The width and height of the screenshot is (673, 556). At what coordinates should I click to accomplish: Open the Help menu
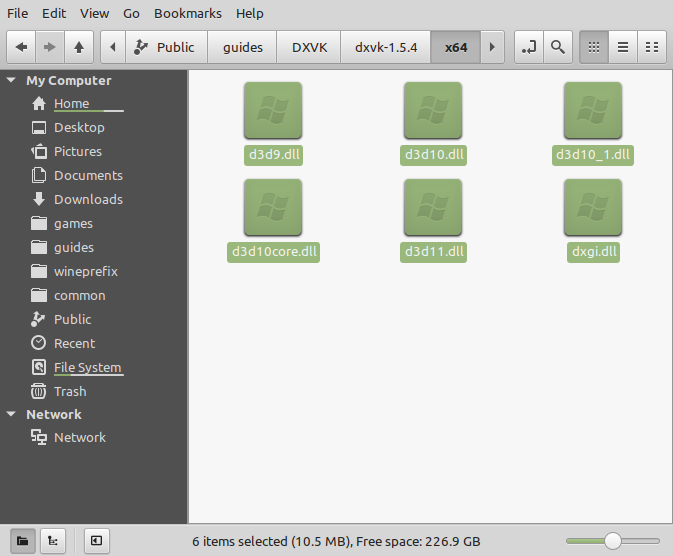pos(250,14)
